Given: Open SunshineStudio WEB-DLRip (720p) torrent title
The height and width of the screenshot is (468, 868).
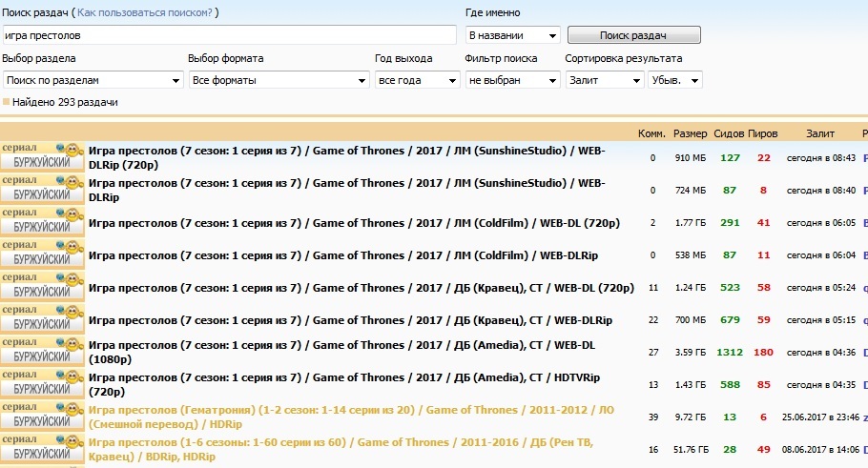Looking at the screenshot, I should click(346, 157).
